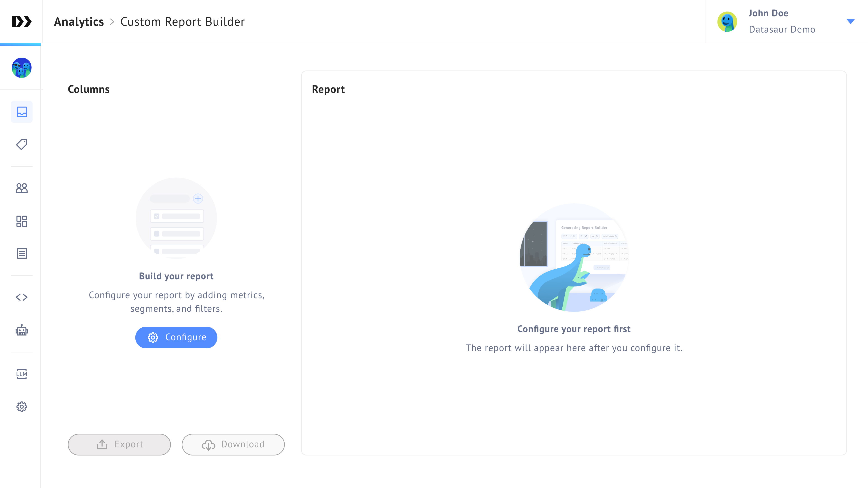The height and width of the screenshot is (488, 868).
Task: Open the code brackets sidebar icon
Action: 21,297
